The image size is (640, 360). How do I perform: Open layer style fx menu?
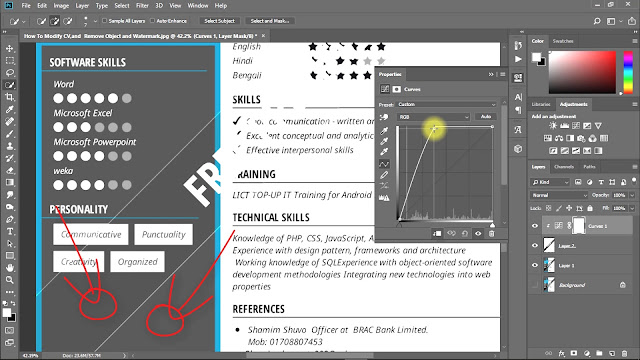tap(562, 353)
